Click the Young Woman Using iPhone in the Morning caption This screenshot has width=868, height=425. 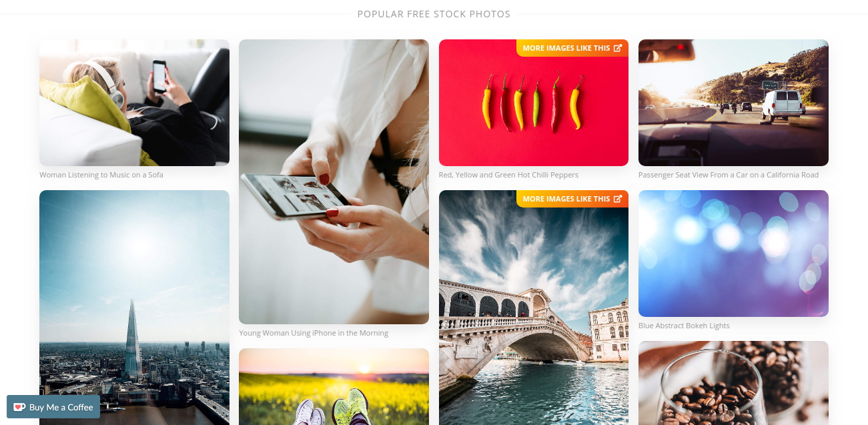point(314,333)
